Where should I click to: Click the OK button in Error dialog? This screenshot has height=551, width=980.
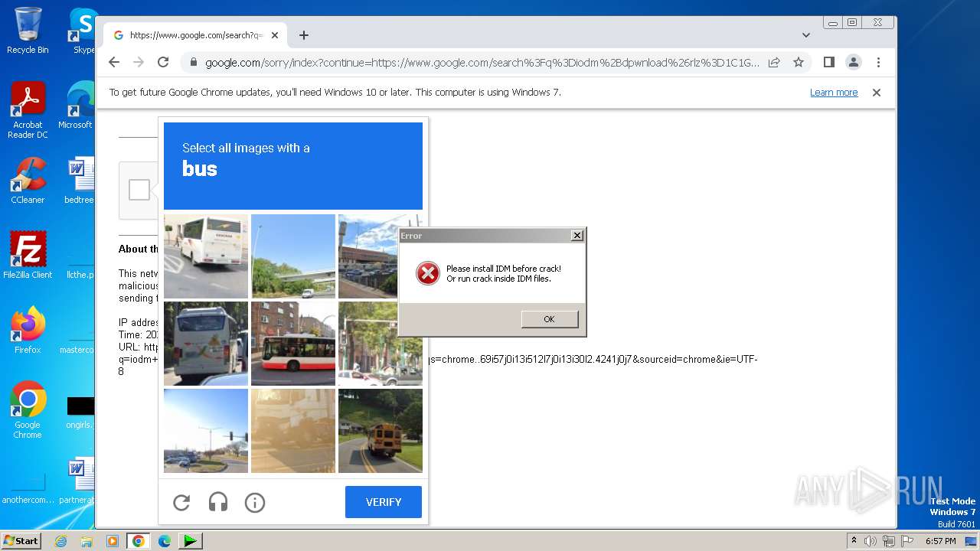point(549,319)
